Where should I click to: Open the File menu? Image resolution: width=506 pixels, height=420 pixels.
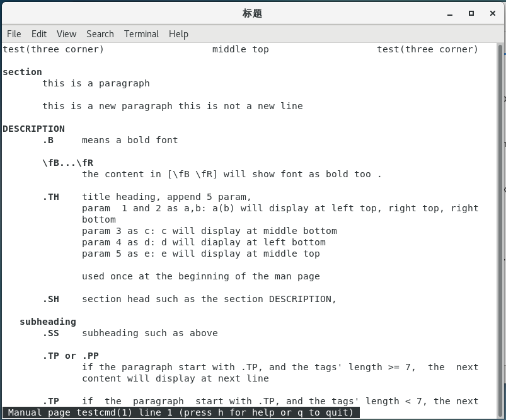[13, 34]
